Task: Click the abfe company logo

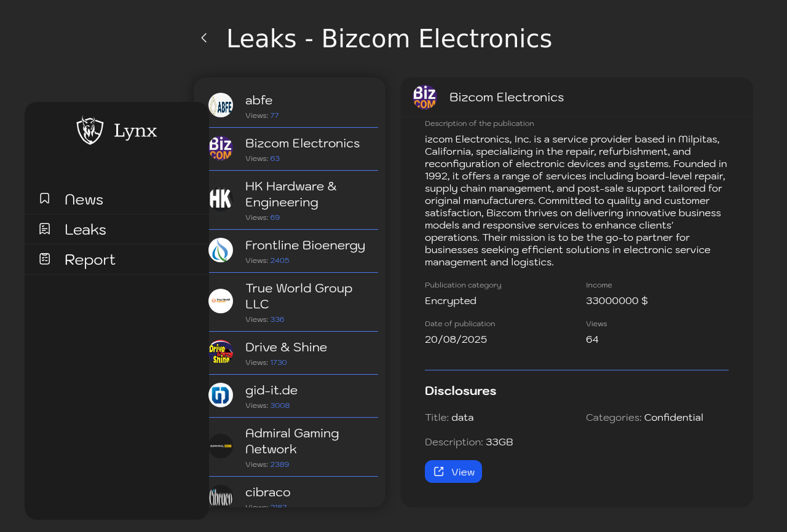Action: [221, 105]
